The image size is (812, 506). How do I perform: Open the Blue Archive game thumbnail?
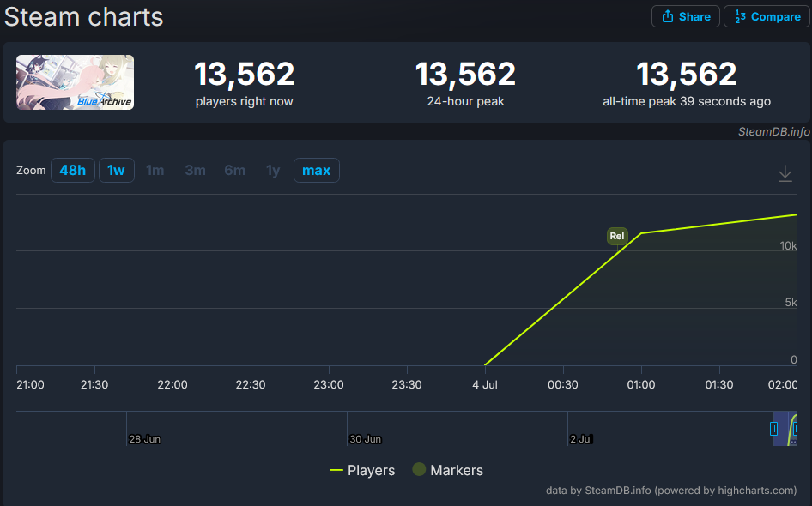click(75, 82)
